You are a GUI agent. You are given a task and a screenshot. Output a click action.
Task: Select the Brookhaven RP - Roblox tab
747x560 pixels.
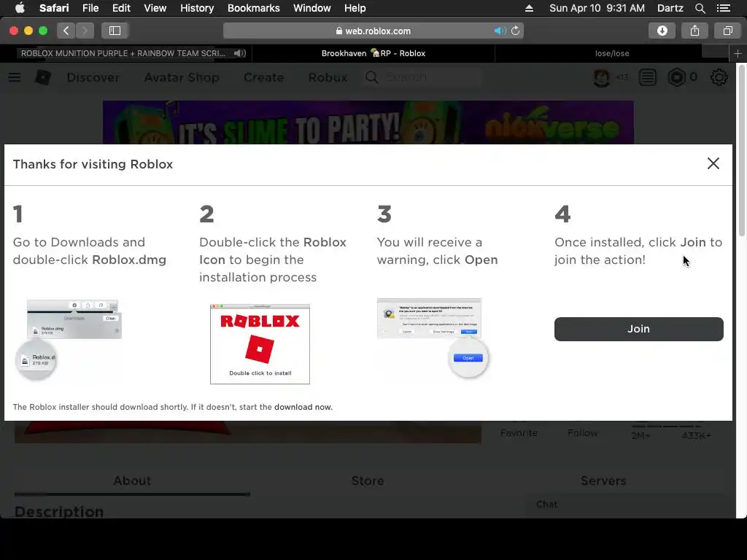click(x=373, y=53)
